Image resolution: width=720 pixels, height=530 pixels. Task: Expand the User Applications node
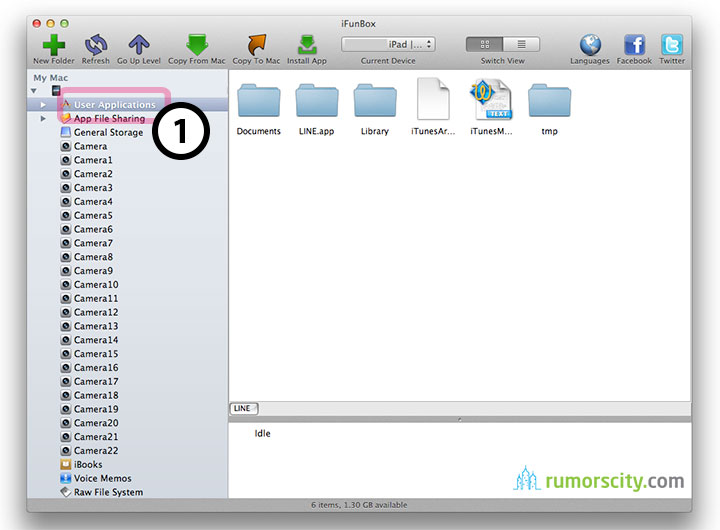(x=43, y=105)
